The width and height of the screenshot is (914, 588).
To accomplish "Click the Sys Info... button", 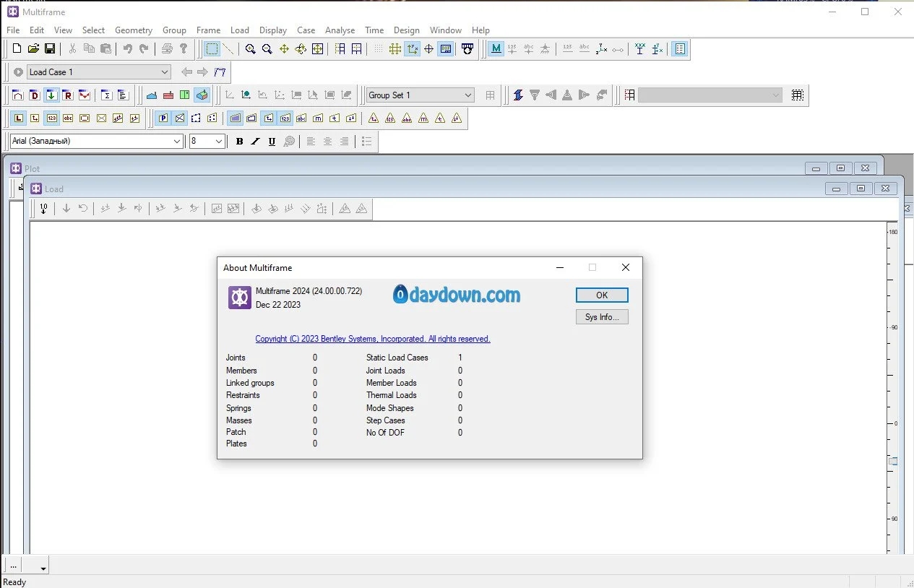I will pos(601,317).
